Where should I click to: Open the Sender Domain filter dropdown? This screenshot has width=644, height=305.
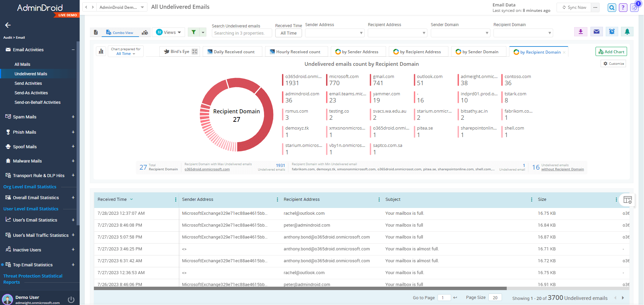tap(460, 33)
